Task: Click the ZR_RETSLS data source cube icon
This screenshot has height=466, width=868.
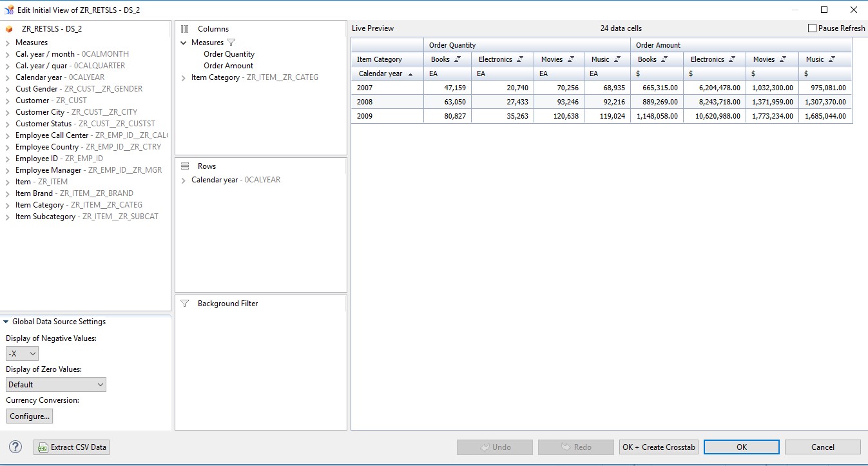Action: coord(9,29)
